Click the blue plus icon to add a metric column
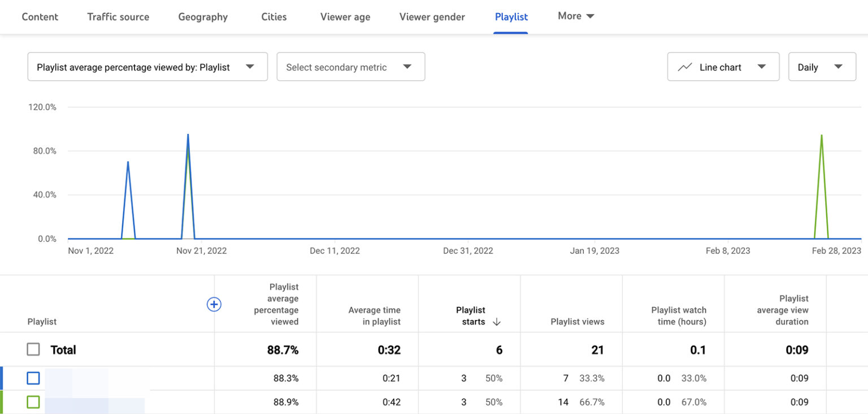The width and height of the screenshot is (868, 414). pos(214,304)
